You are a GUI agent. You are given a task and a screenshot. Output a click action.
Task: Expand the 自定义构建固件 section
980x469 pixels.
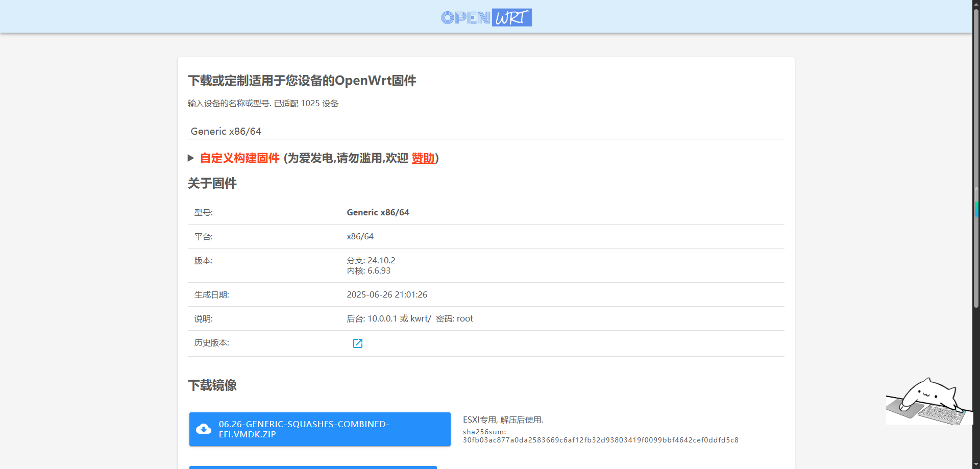pyautogui.click(x=239, y=158)
